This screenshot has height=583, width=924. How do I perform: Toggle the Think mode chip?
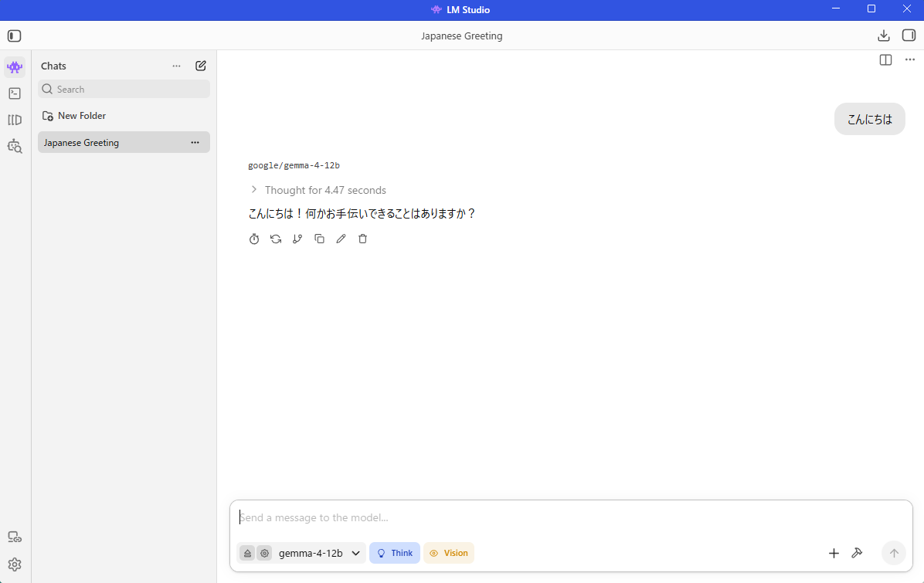point(395,554)
